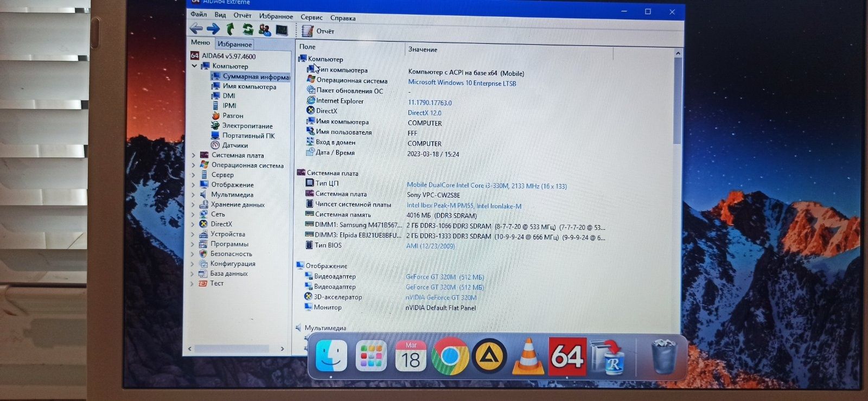Select the Конфигурация tree item

(227, 264)
